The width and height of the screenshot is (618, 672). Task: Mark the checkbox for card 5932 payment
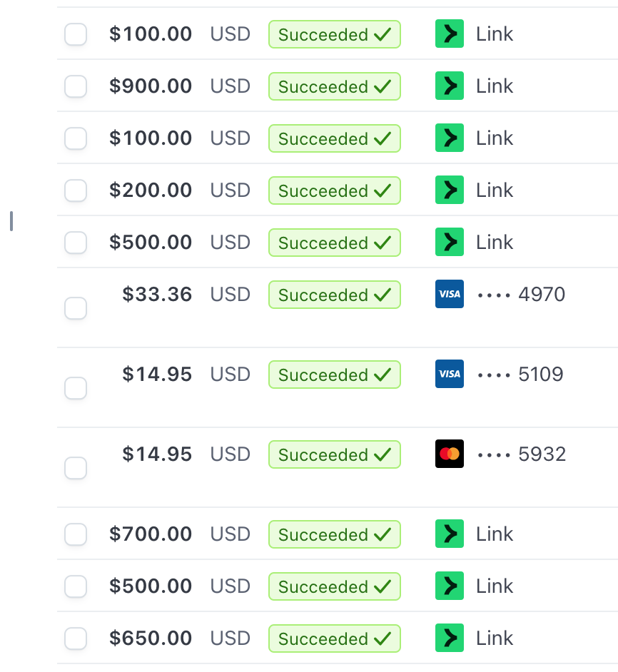(x=76, y=469)
